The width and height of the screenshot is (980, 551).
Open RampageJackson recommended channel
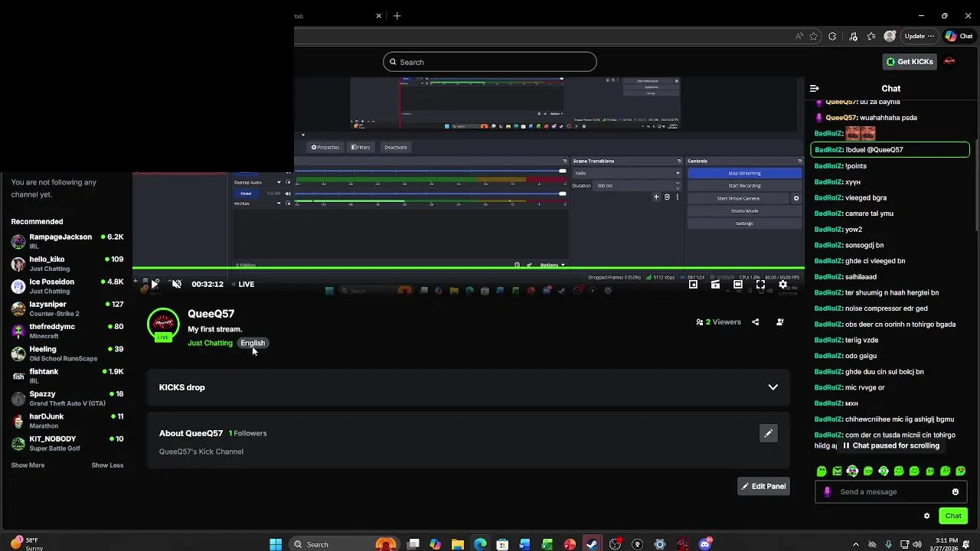click(x=67, y=241)
